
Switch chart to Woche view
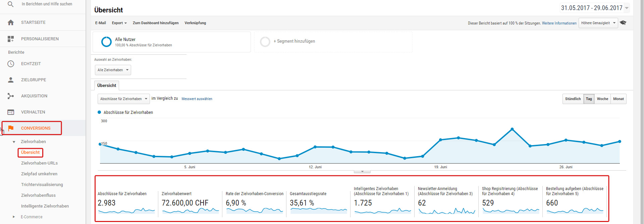602,99
